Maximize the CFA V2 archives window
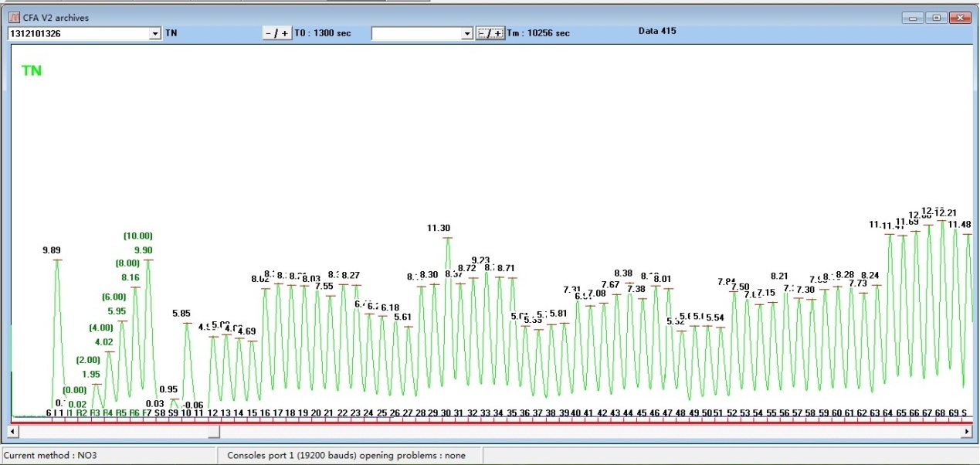Screen dimensions: 980x465 click(936, 18)
